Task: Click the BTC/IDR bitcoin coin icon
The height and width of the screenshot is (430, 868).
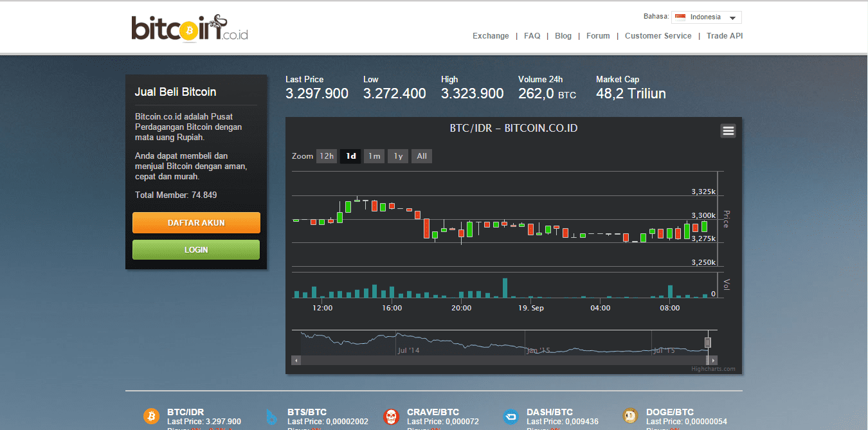Action: pos(151,417)
